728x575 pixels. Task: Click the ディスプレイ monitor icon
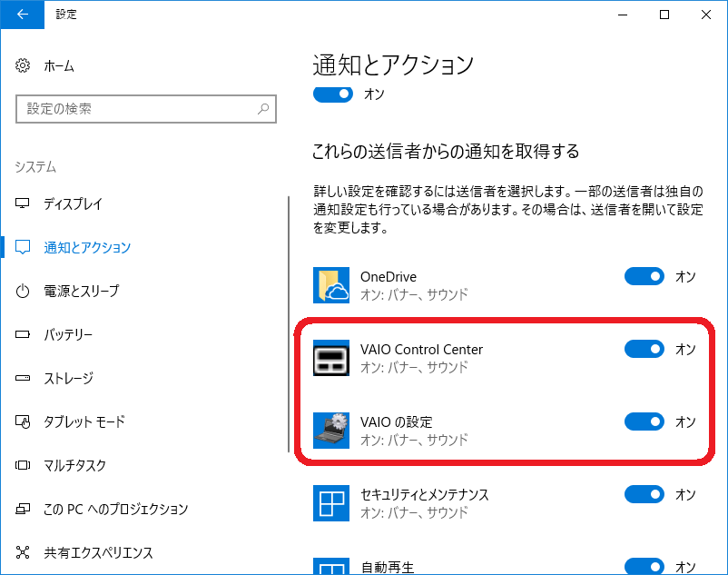coord(23,203)
